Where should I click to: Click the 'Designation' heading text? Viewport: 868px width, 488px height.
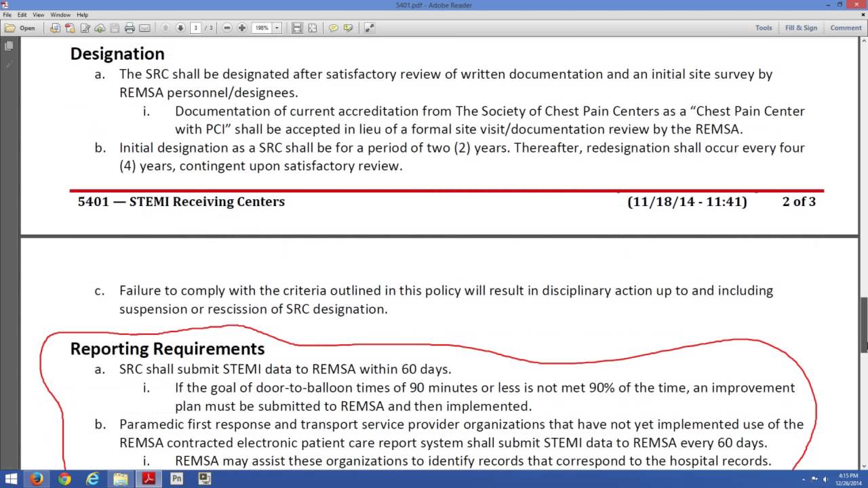pos(117,54)
